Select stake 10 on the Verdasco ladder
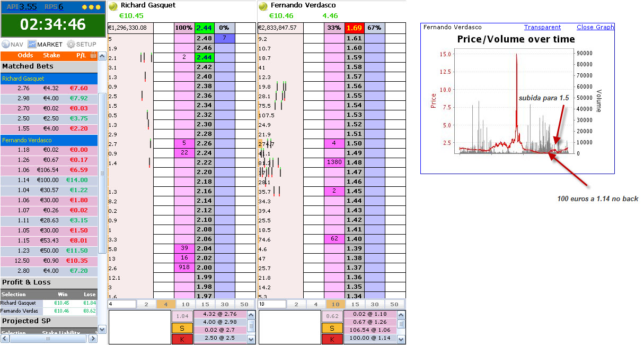Screen dimensions: 644x345 pos(335,304)
